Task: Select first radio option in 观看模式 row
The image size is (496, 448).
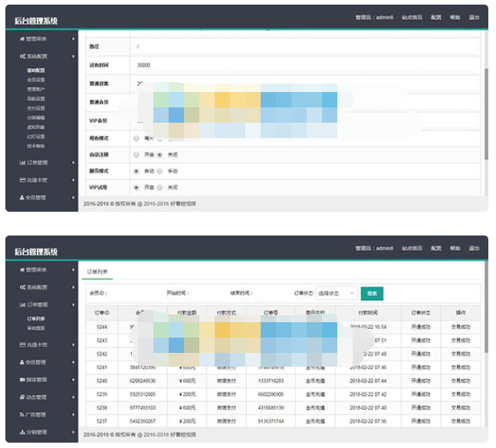Action: tap(136, 138)
